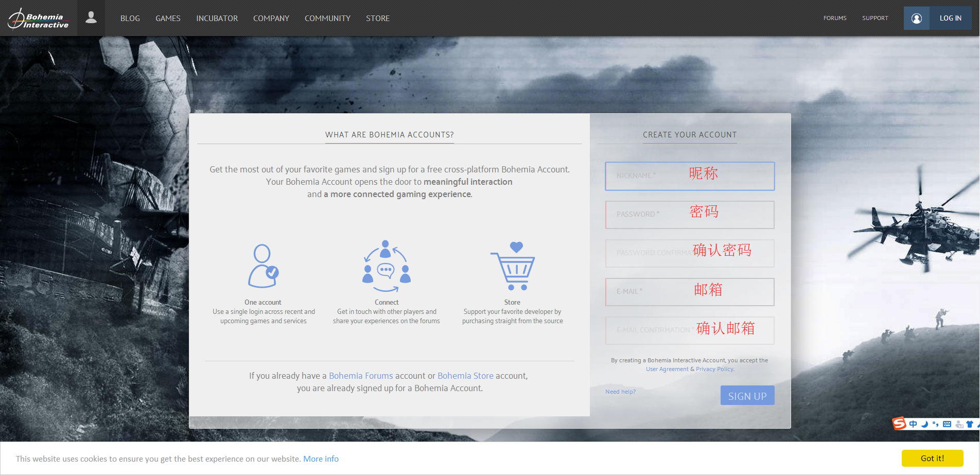Screen dimensions: 980x475
Task: Click the One account person icon
Action: pyautogui.click(x=263, y=266)
